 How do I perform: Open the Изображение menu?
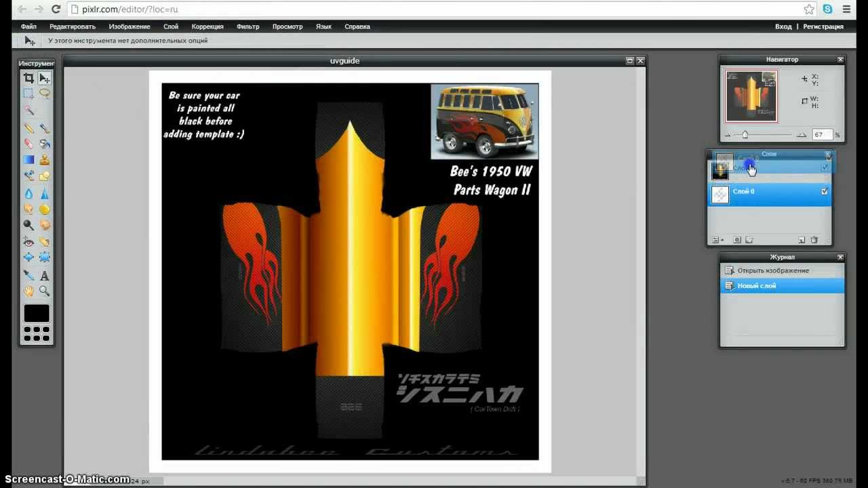pyautogui.click(x=130, y=26)
